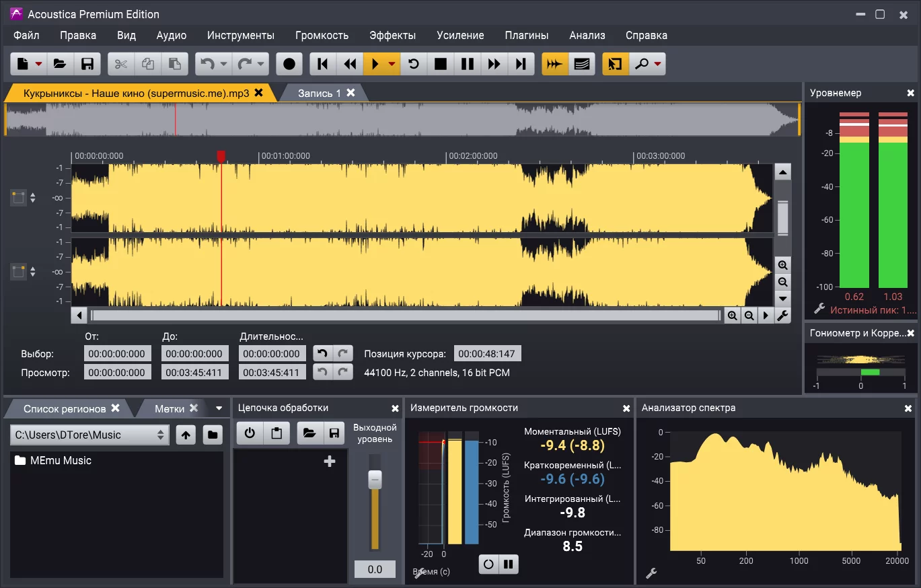The width and height of the screenshot is (921, 588).
Task: Zoom in vertically on the waveform
Action: (x=782, y=265)
